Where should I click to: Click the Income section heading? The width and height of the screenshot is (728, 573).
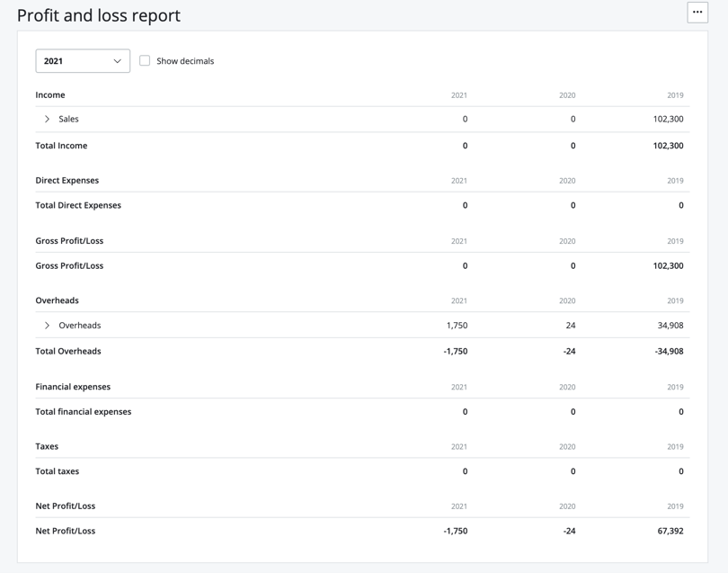coord(50,94)
